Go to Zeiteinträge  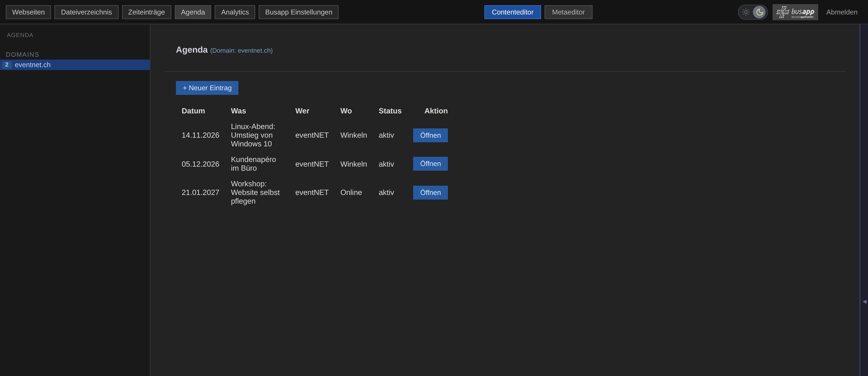coord(146,12)
